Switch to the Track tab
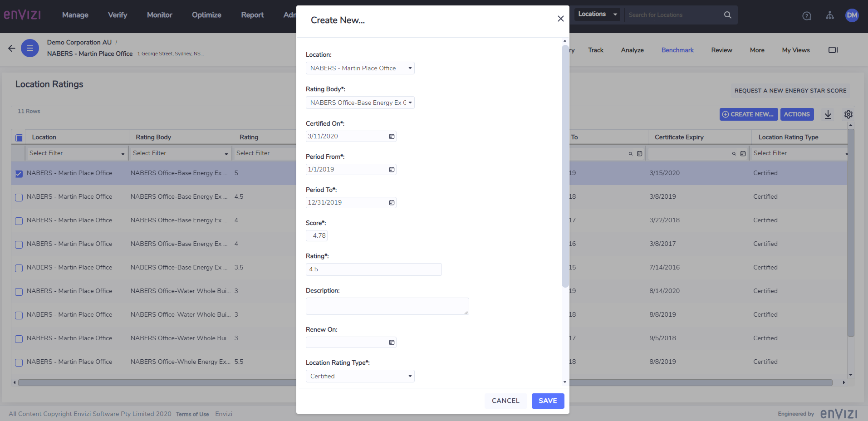 point(596,50)
